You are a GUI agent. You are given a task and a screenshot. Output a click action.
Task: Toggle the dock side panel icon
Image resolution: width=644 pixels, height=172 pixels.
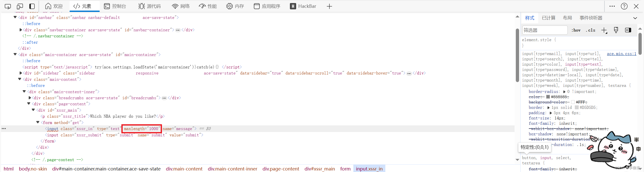click(x=32, y=6)
